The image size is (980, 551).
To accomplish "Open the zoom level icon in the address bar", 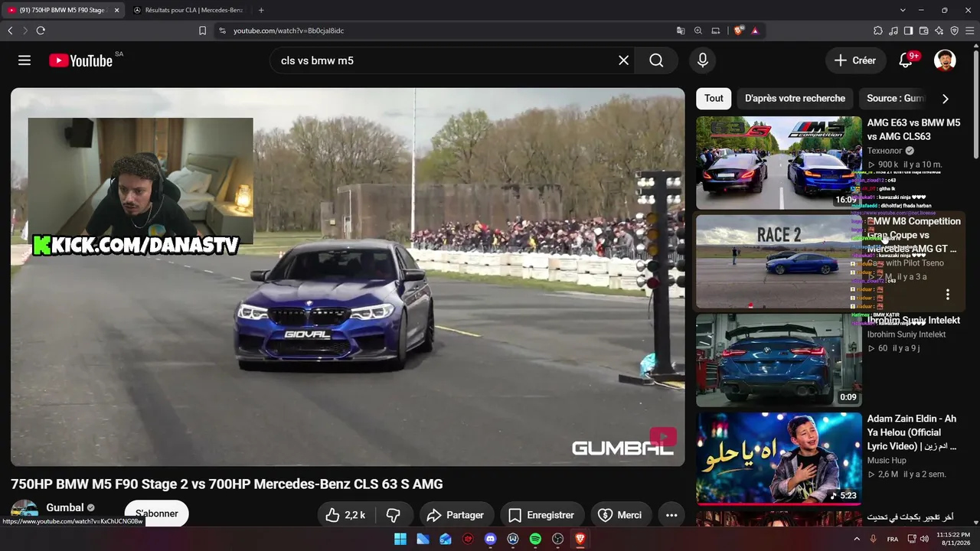I will [x=698, y=31].
